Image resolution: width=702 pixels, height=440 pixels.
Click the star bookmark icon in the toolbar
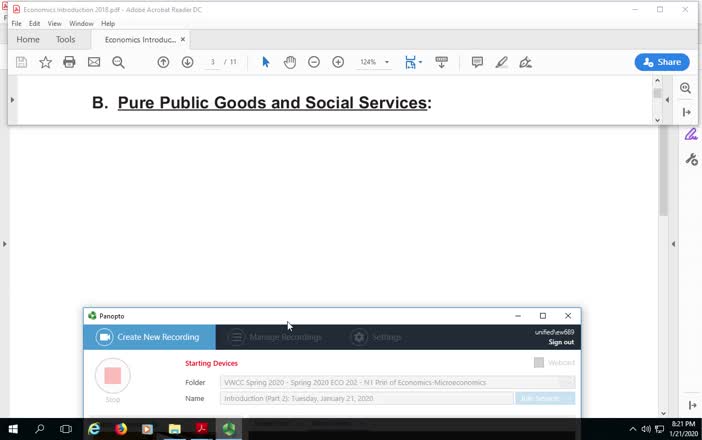point(45,62)
